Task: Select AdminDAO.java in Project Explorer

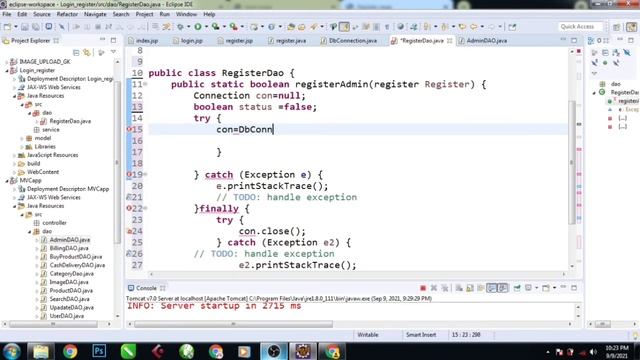Action: 70,240
